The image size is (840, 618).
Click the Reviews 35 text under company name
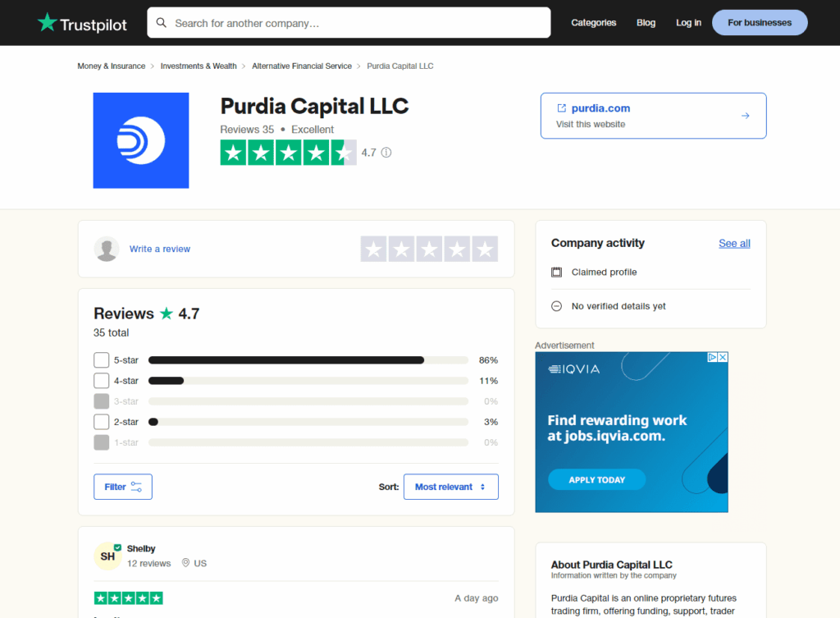click(x=247, y=130)
